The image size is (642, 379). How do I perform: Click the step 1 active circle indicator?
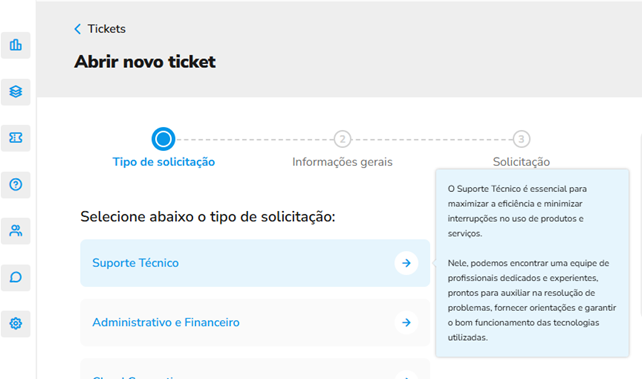pos(163,139)
